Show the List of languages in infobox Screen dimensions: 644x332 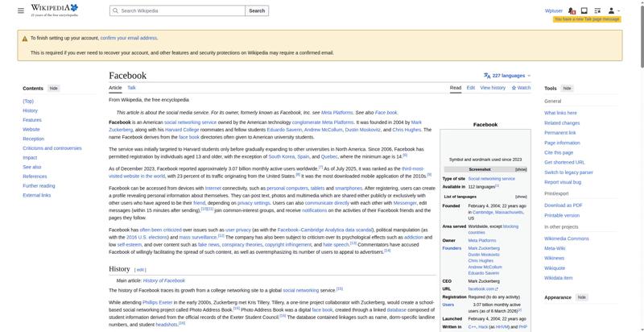coord(521,197)
